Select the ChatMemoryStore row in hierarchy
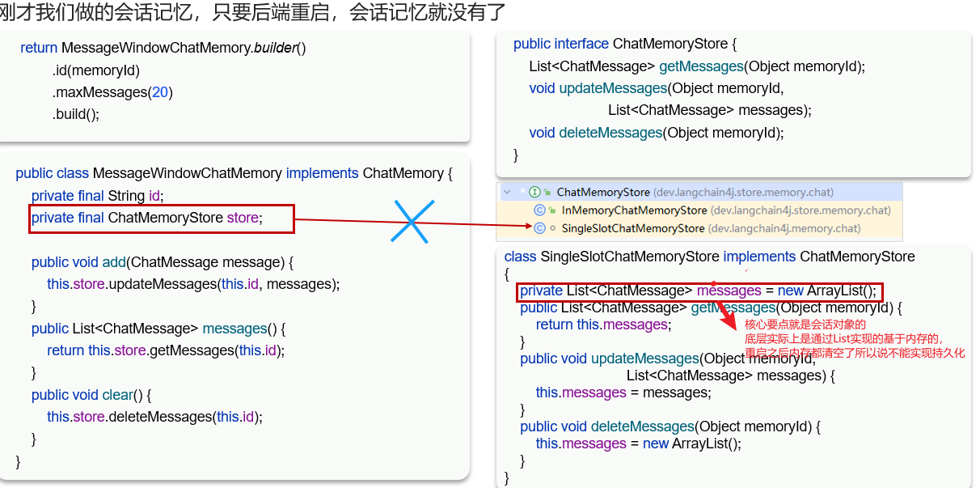Image resolution: width=980 pixels, height=488 pixels. click(699, 193)
